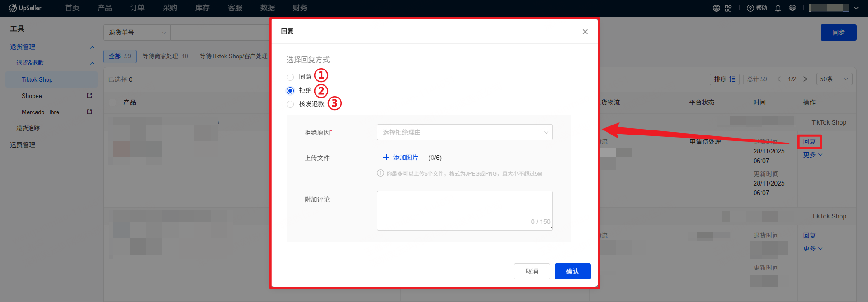Click the 取消 button
This screenshot has width=868, height=302.
click(x=532, y=271)
